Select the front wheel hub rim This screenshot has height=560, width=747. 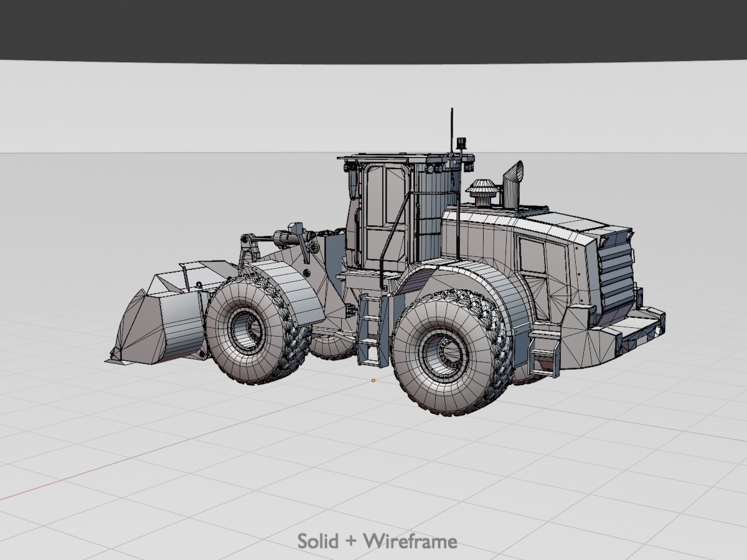point(244,330)
